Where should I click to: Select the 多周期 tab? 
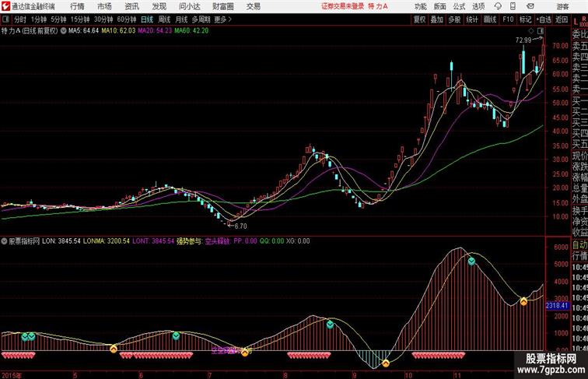tap(201, 19)
